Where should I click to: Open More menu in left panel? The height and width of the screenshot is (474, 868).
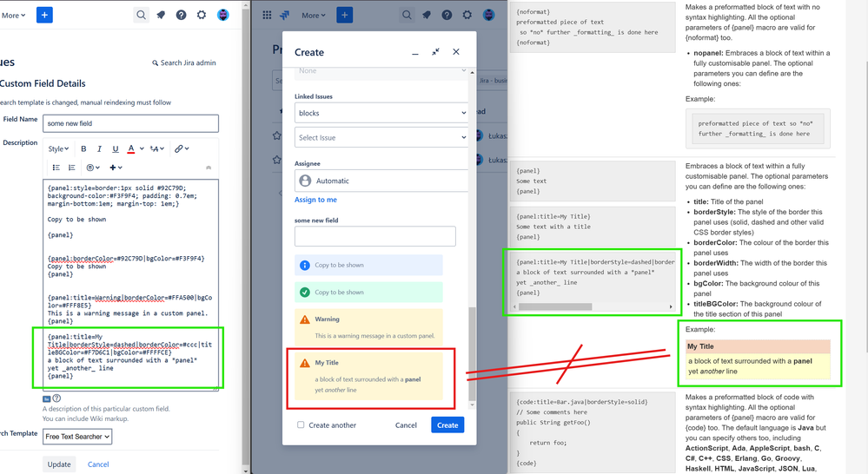pyautogui.click(x=14, y=16)
